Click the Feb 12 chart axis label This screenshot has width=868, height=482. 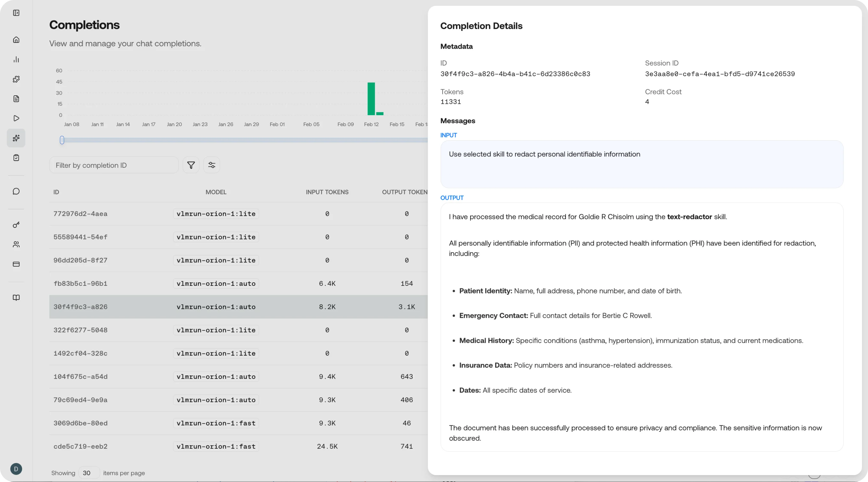tap(371, 125)
